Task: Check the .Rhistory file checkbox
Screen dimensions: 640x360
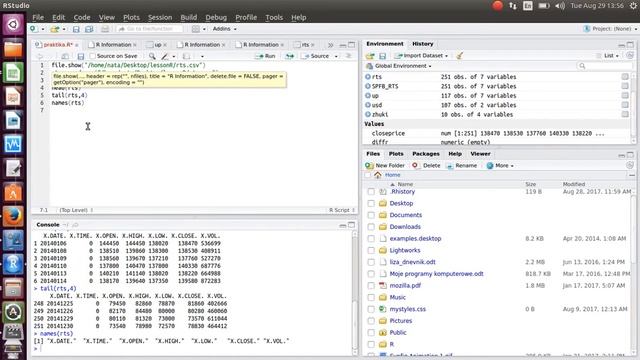Action: coord(371,191)
